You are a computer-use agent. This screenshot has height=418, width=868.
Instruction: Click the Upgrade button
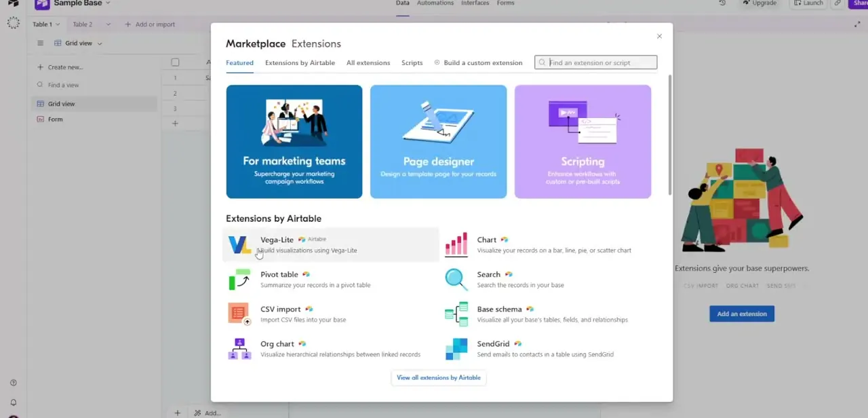[759, 3]
